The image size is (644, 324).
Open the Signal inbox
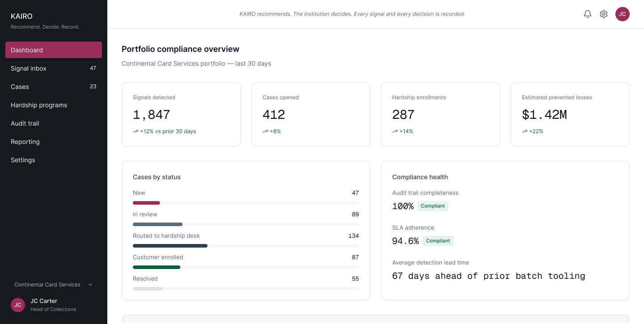click(54, 68)
